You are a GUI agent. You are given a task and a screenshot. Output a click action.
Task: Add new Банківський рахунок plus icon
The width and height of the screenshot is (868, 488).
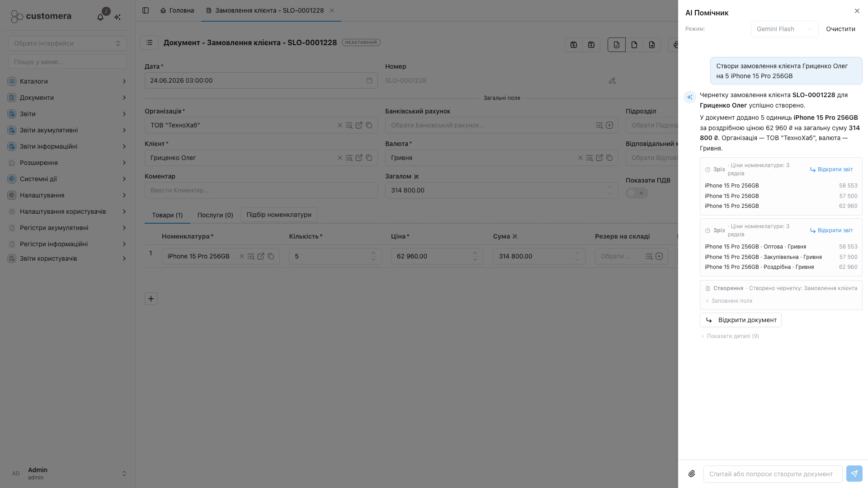(x=609, y=125)
